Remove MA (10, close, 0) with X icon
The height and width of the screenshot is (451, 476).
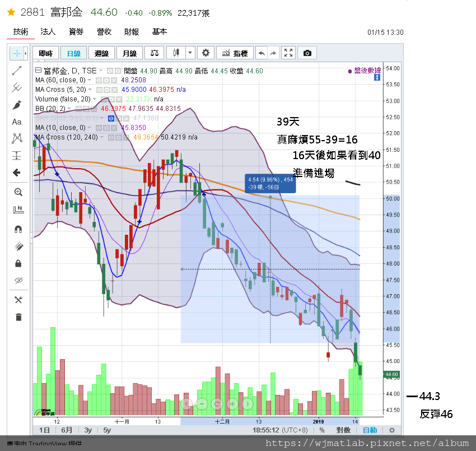coord(114,128)
